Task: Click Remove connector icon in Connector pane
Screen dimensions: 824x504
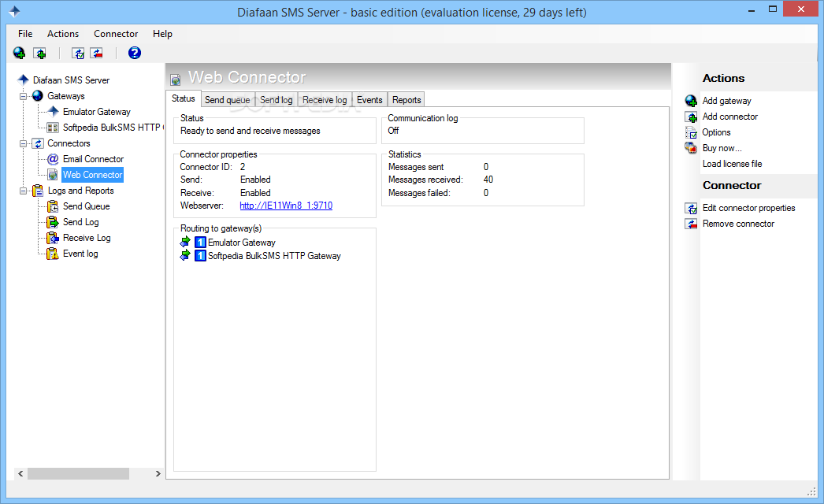Action: point(691,224)
